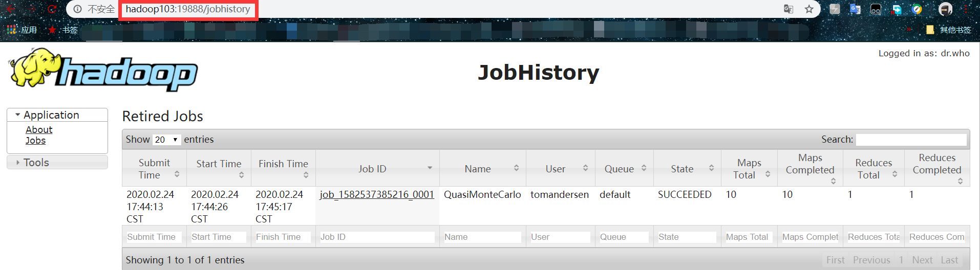Viewport: 980px width, 270px height.
Task: Open the Show entries count dropdown
Action: pos(167,140)
